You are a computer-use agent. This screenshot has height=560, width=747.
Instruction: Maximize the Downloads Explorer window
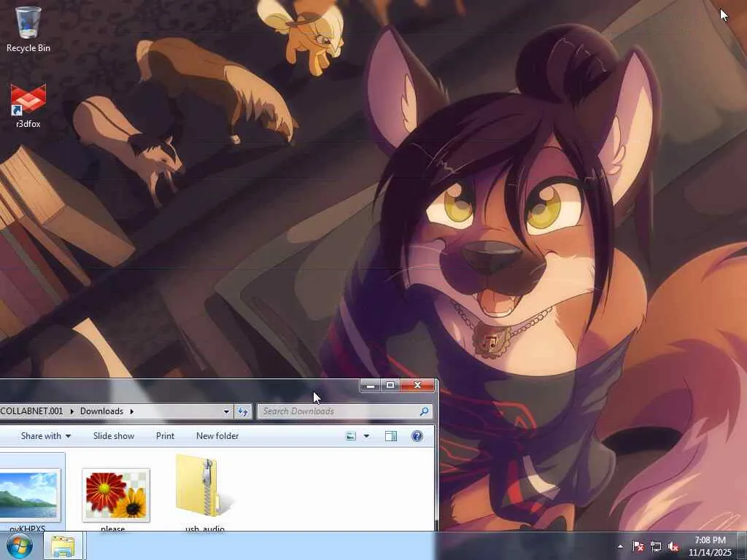390,385
